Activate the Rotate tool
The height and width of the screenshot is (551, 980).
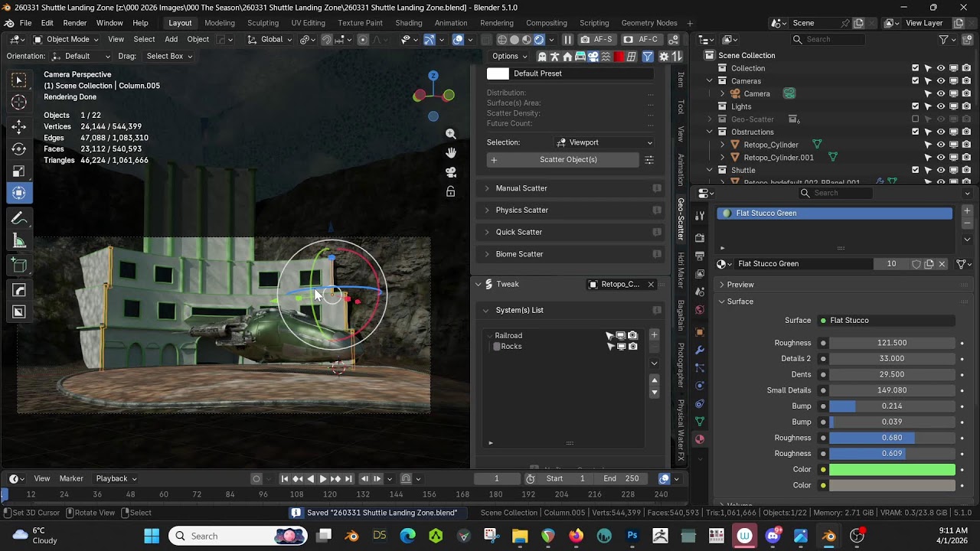pyautogui.click(x=19, y=149)
